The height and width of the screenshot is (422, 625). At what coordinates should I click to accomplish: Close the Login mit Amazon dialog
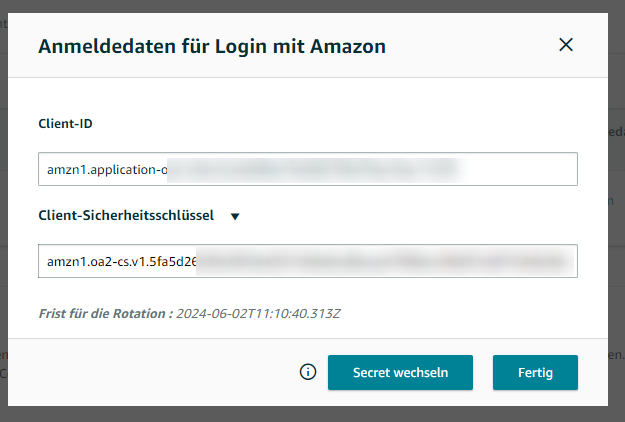[x=566, y=45]
